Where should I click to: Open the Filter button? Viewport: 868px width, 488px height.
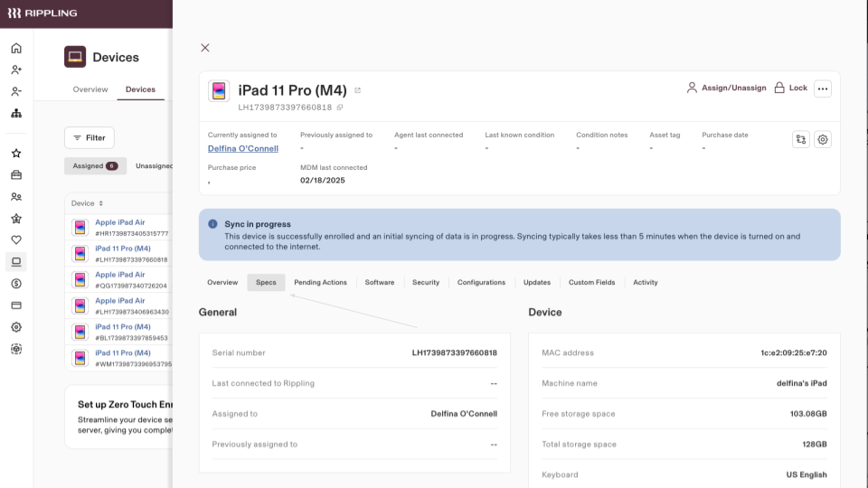(90, 137)
